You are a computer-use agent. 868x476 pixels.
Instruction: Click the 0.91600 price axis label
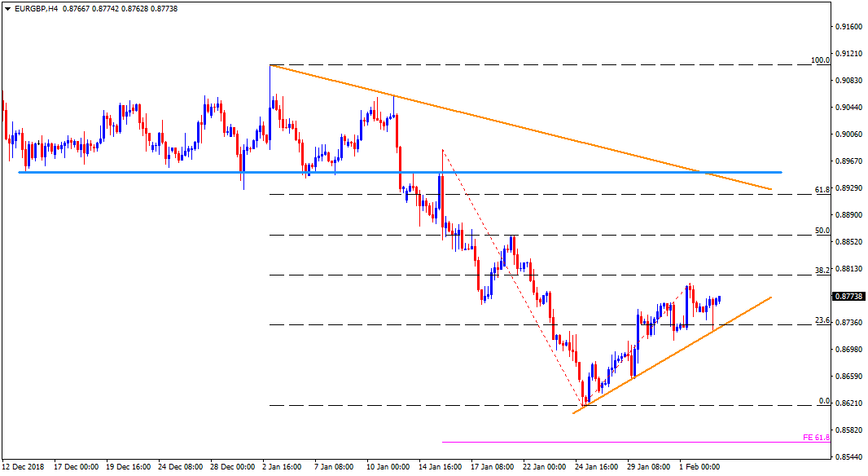click(x=849, y=27)
